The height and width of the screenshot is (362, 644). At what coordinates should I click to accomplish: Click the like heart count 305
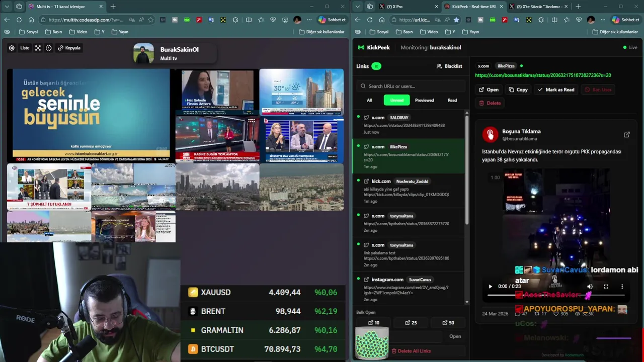(x=560, y=314)
